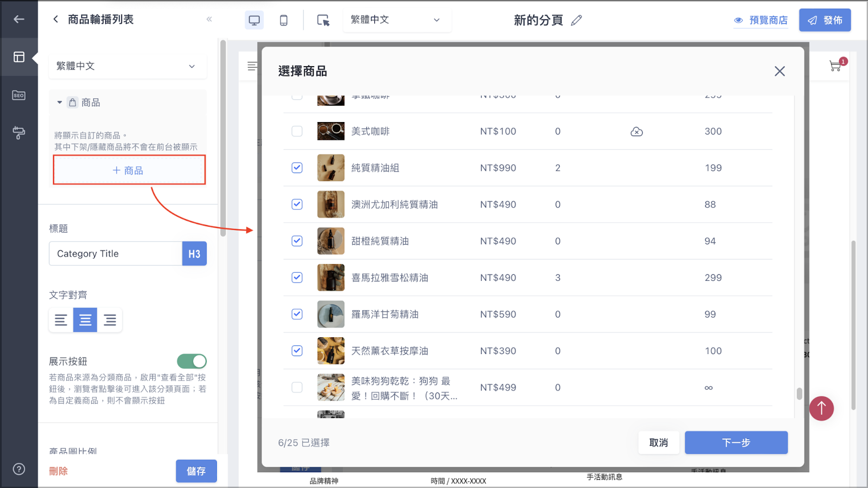Open the theme paint roller icon

19,132
